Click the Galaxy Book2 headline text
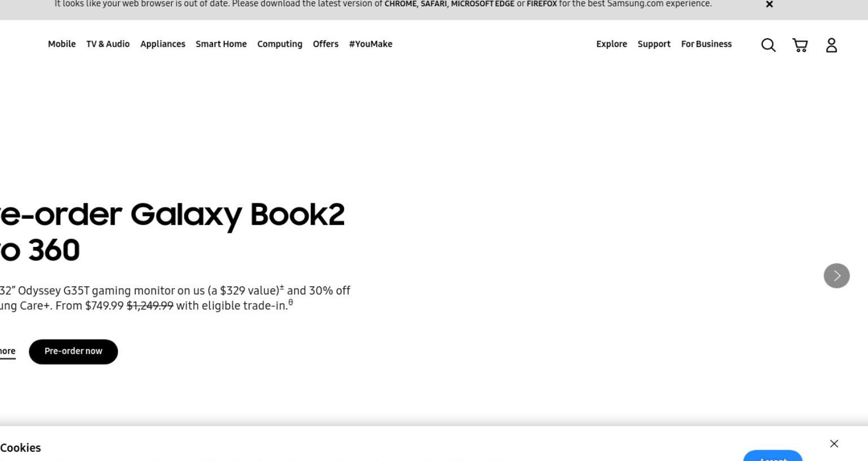Screen dimensions: 868x461 click(172, 232)
